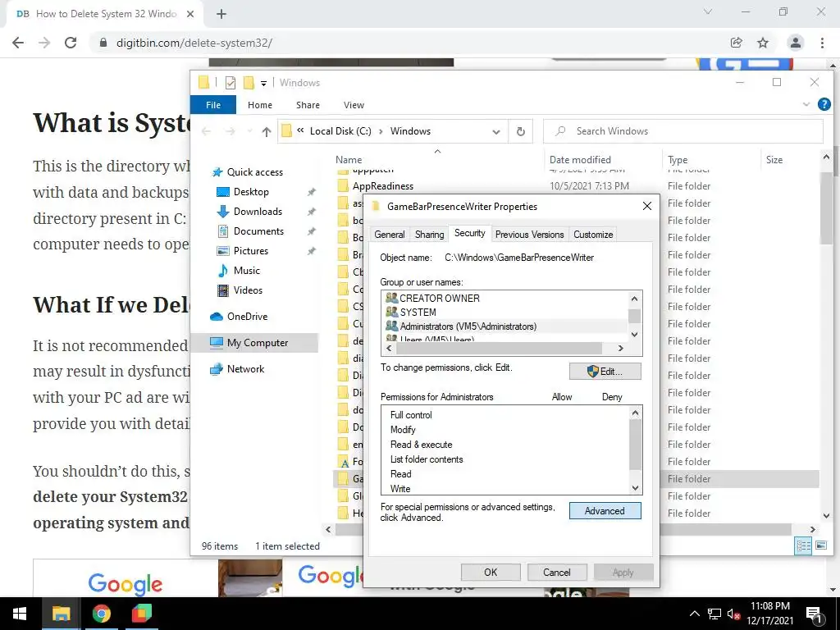The height and width of the screenshot is (630, 840).
Task: Show hidden system tray icons
Action: click(x=694, y=614)
